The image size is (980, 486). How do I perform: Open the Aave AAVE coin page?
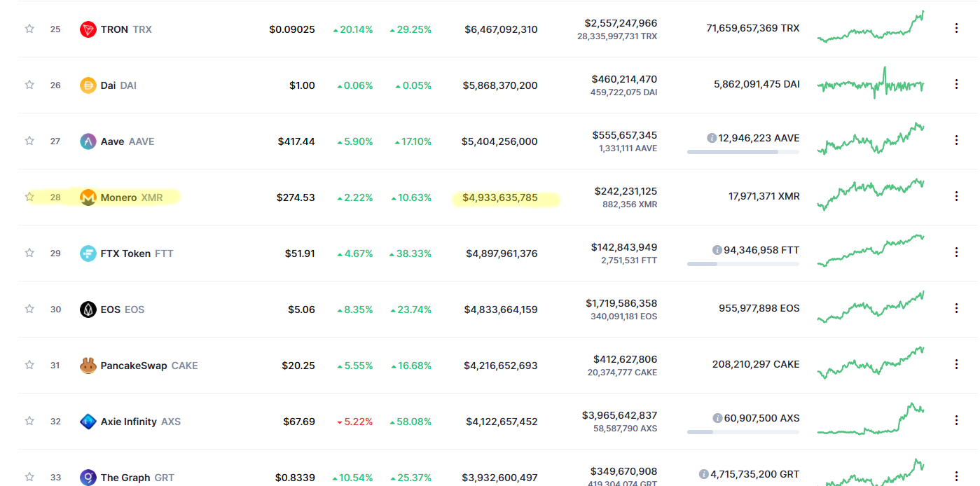click(x=127, y=141)
